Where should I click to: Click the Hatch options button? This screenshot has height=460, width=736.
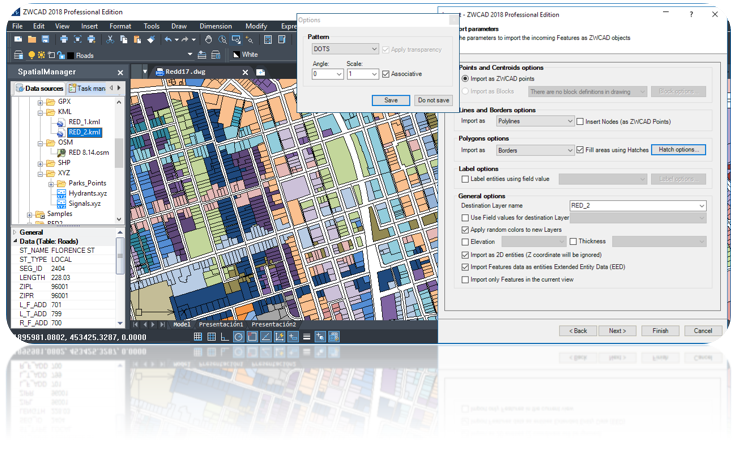[678, 150]
